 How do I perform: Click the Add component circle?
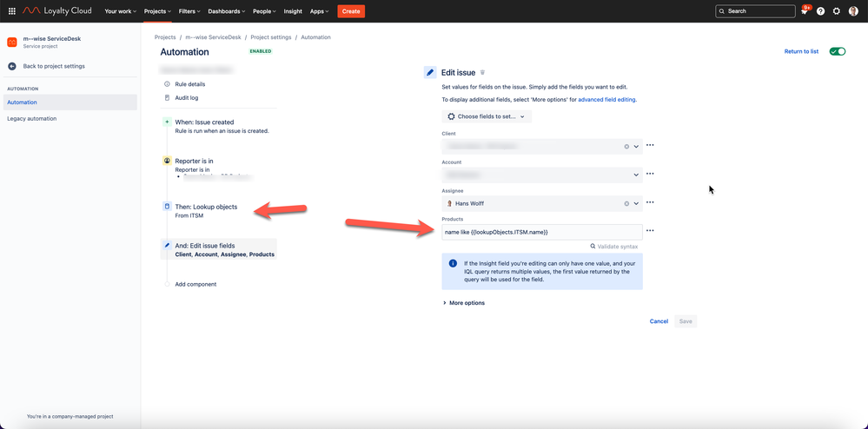pos(167,284)
